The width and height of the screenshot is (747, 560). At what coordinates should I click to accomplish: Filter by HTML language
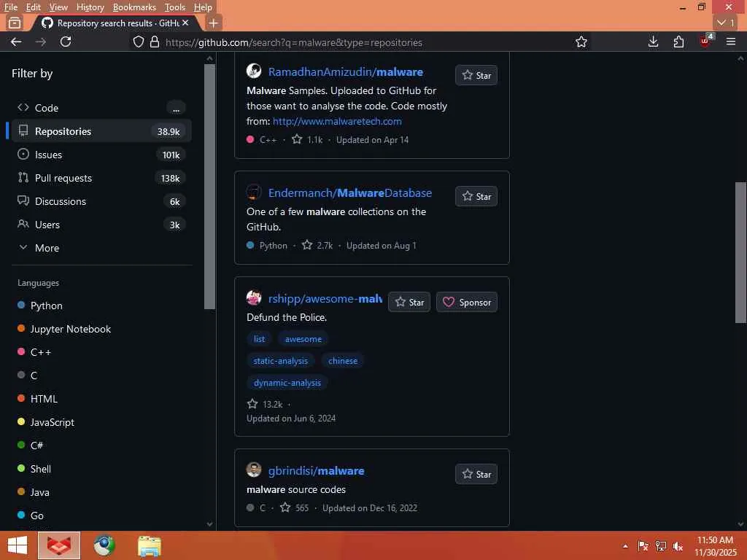point(38,399)
